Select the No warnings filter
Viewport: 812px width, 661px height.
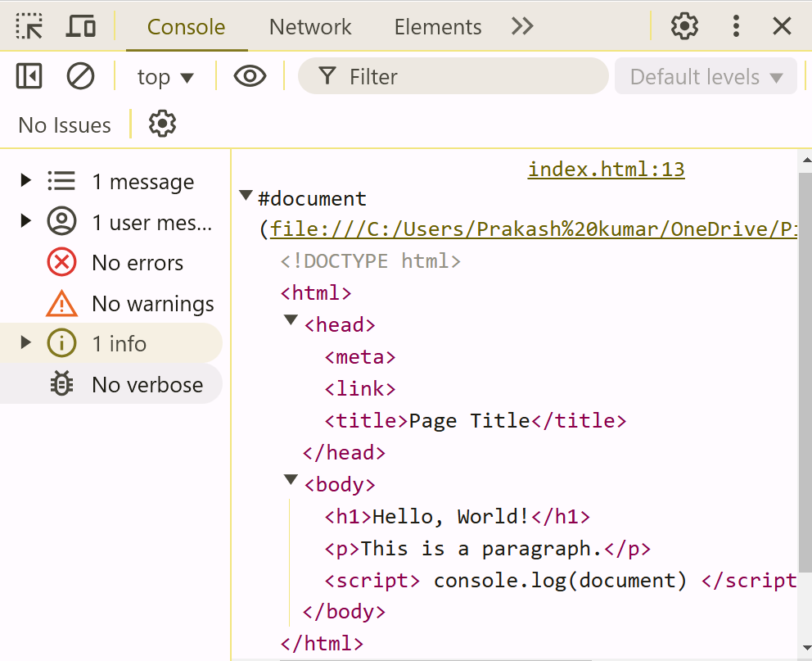point(152,304)
